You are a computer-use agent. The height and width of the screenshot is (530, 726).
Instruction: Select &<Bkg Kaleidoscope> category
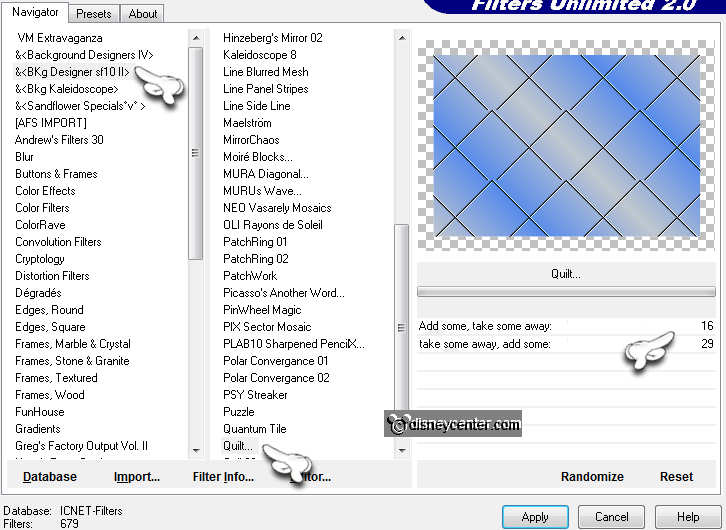point(67,89)
